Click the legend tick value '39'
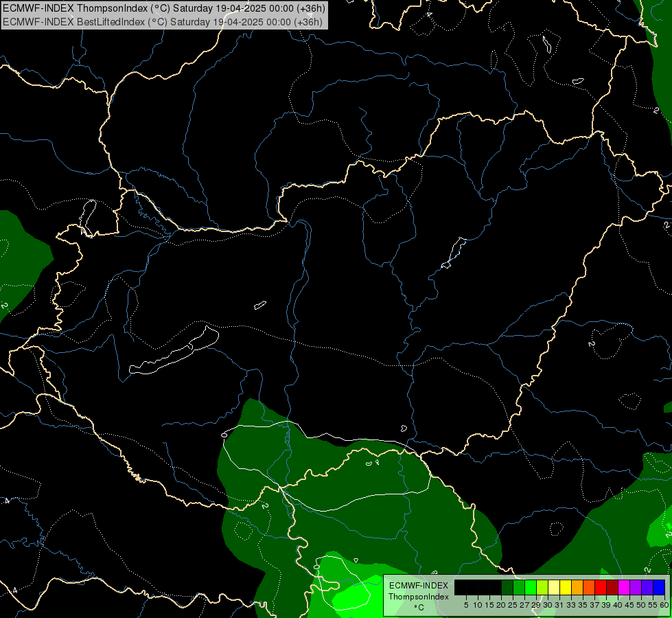Viewport: 672px width, 618px height. 606,605
